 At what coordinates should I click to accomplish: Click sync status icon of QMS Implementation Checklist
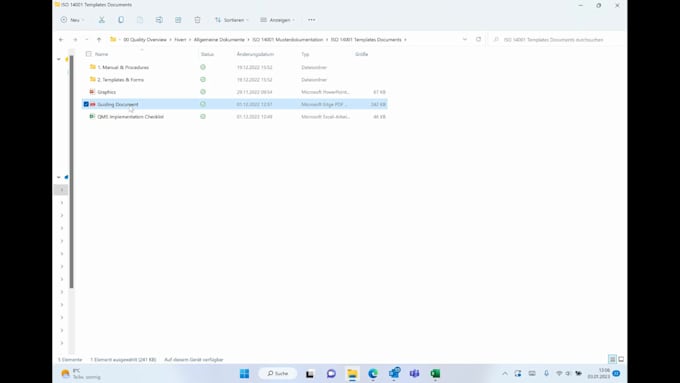(203, 117)
